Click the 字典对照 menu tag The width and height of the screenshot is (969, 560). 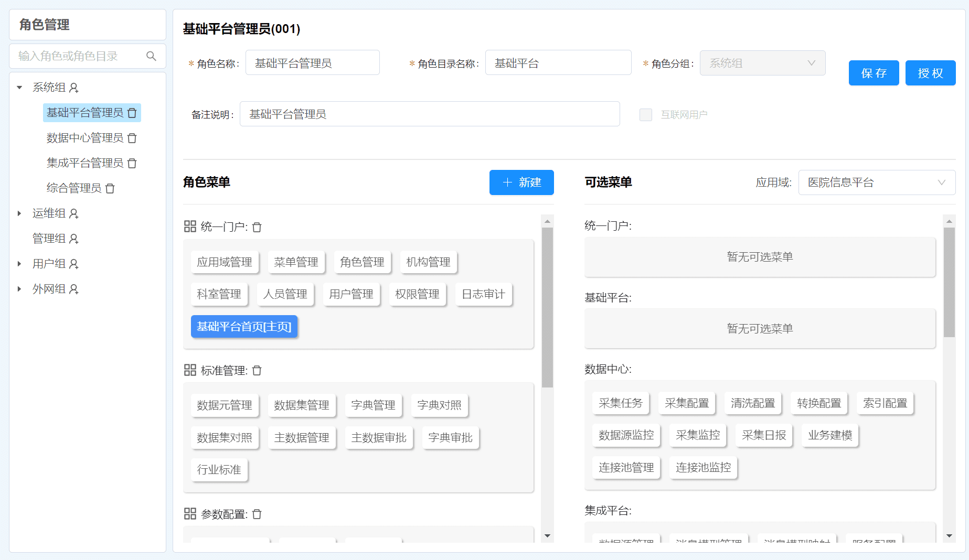[x=439, y=405]
